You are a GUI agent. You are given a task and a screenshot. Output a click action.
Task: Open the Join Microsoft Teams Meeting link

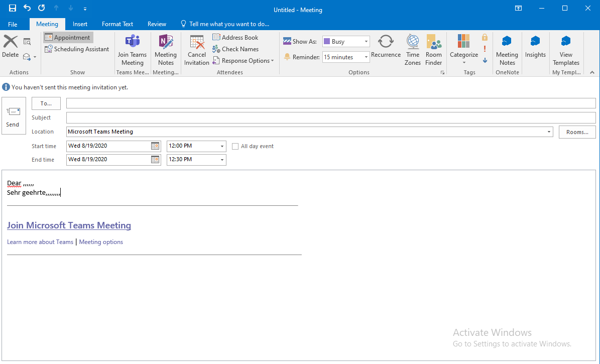(x=69, y=225)
